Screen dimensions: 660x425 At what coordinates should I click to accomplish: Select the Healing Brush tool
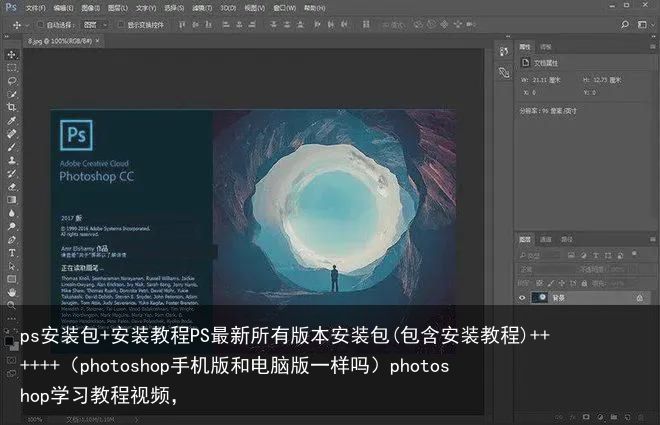12,134
